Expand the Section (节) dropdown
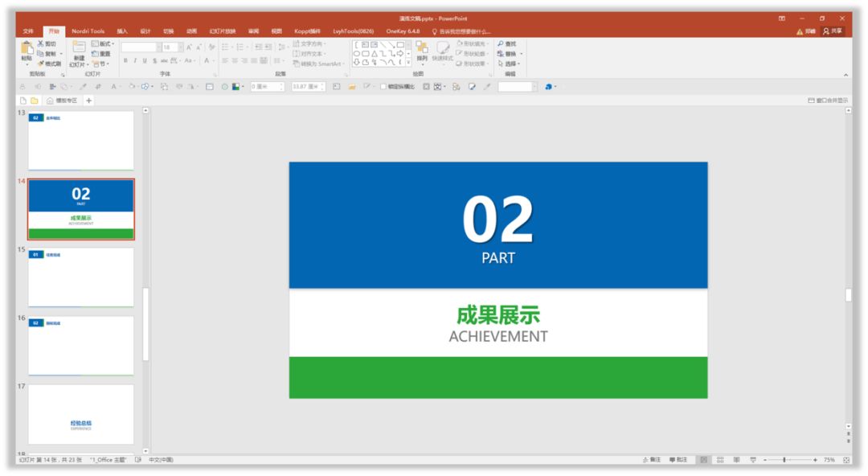Image resolution: width=868 pixels, height=476 pixels. coord(100,64)
